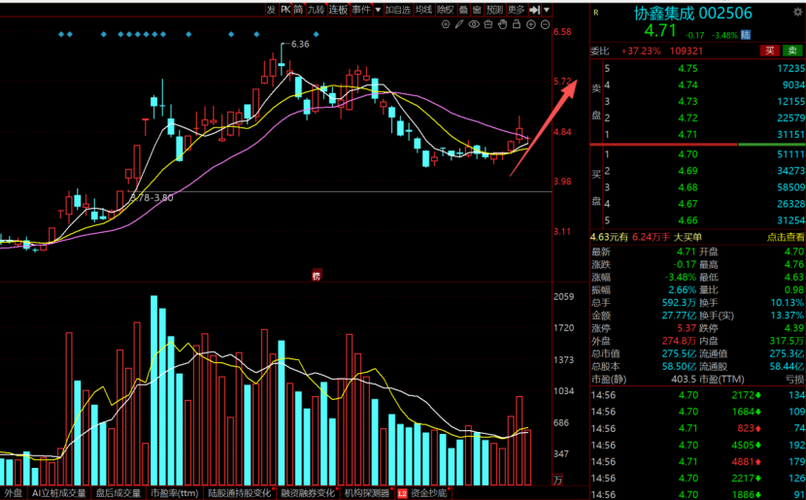This screenshot has width=806, height=500.
Task: Click the 换手 value 10.13%
Action: [787, 303]
